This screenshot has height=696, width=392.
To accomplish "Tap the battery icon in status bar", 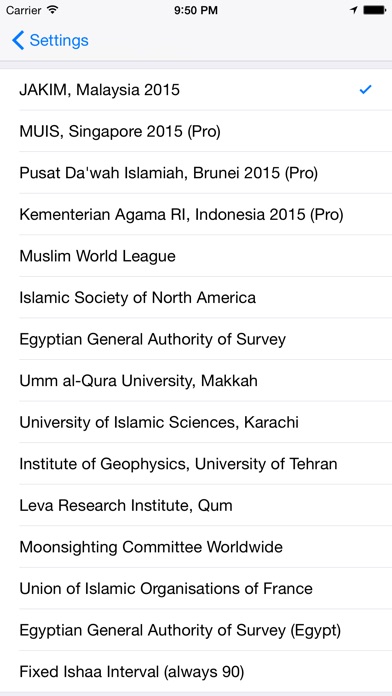I will click(x=374, y=10).
